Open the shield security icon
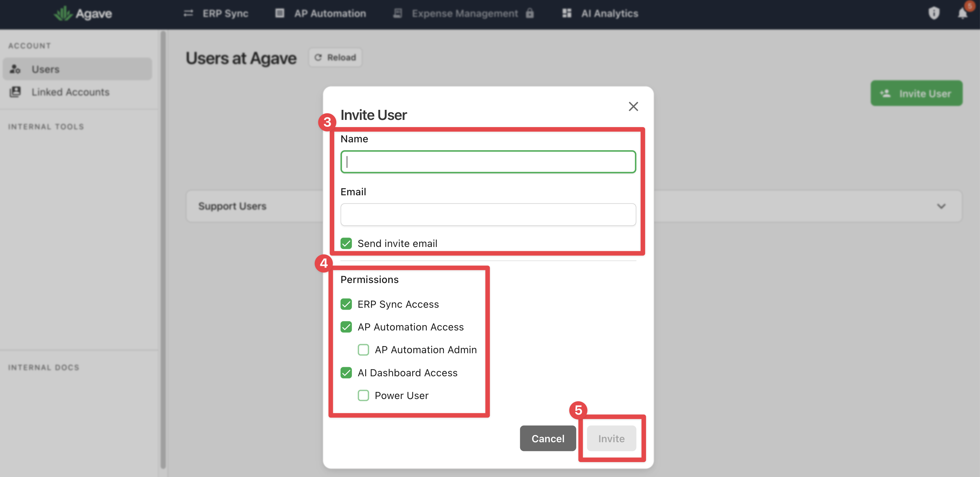 (934, 13)
